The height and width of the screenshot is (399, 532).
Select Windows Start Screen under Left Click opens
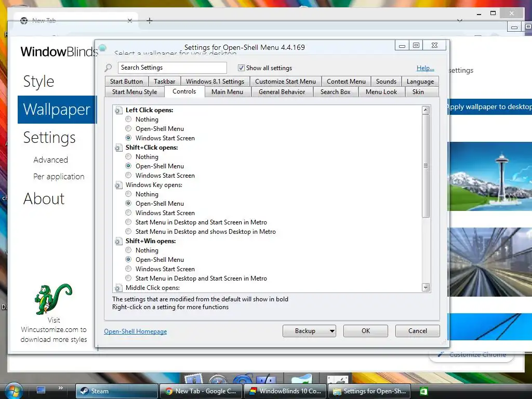[x=128, y=138]
